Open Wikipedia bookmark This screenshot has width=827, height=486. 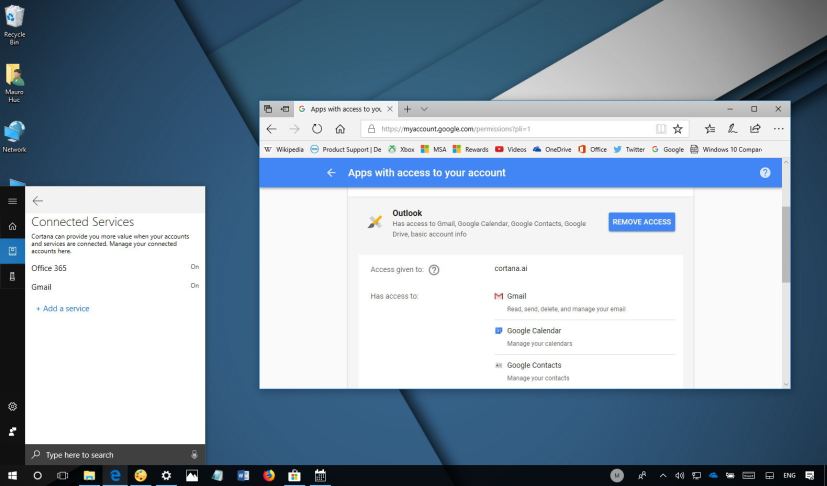click(x=284, y=149)
